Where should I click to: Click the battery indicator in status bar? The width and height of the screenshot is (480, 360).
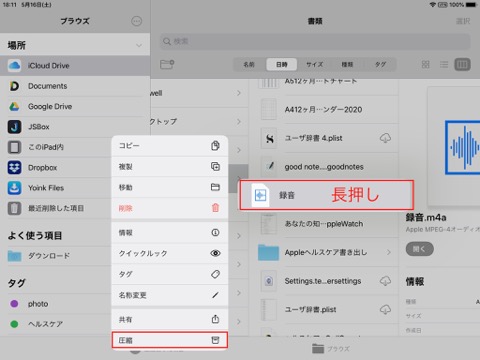click(471, 5)
